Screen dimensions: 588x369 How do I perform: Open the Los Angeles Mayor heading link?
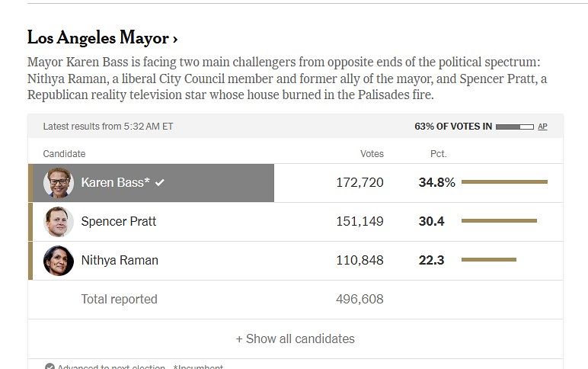click(x=102, y=38)
